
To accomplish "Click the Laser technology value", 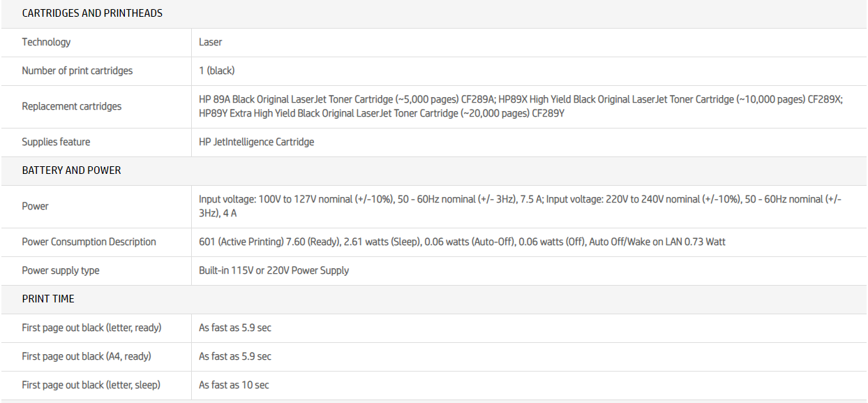I will [x=210, y=42].
